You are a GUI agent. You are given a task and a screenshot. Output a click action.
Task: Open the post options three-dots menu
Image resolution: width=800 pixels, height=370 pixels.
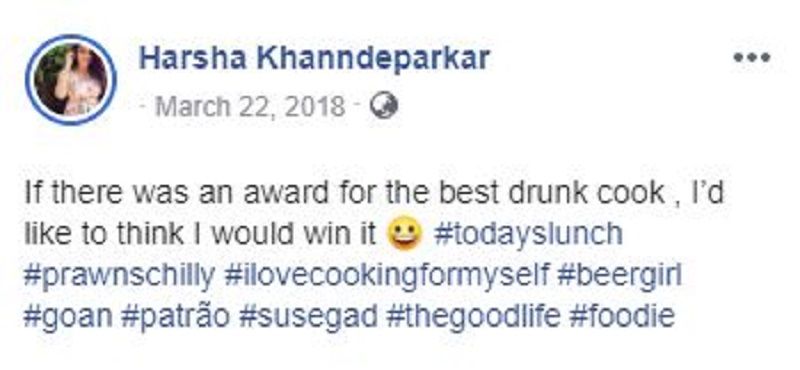752,58
